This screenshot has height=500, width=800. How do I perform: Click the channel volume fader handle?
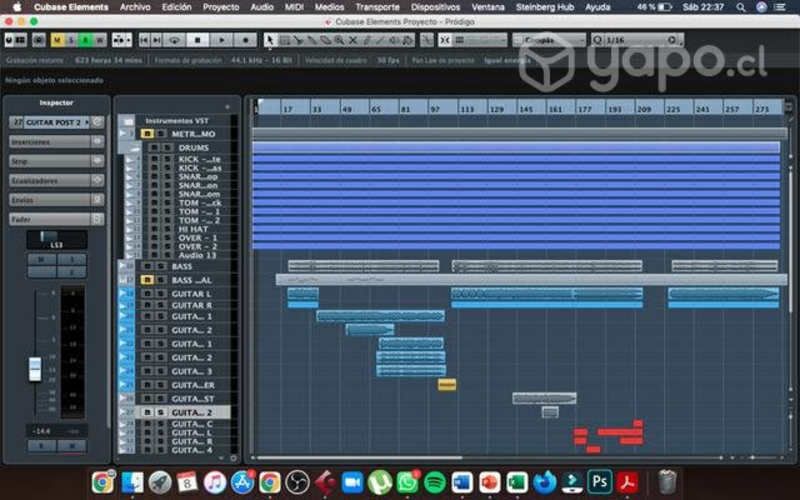pyautogui.click(x=35, y=368)
